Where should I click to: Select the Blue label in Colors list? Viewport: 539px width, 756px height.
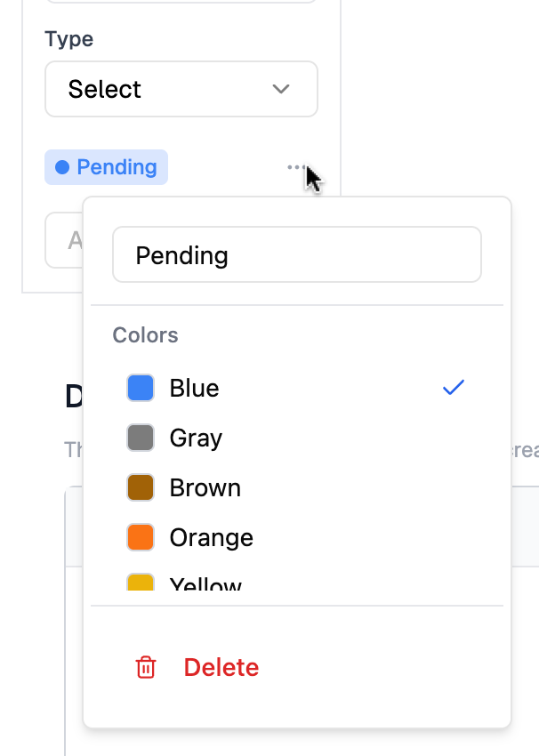pos(194,389)
